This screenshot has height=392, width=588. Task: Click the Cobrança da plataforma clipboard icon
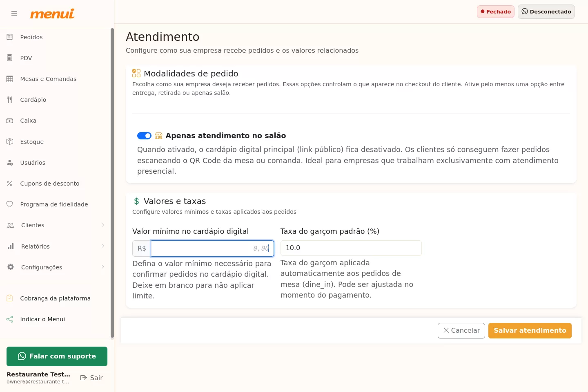(x=10, y=298)
